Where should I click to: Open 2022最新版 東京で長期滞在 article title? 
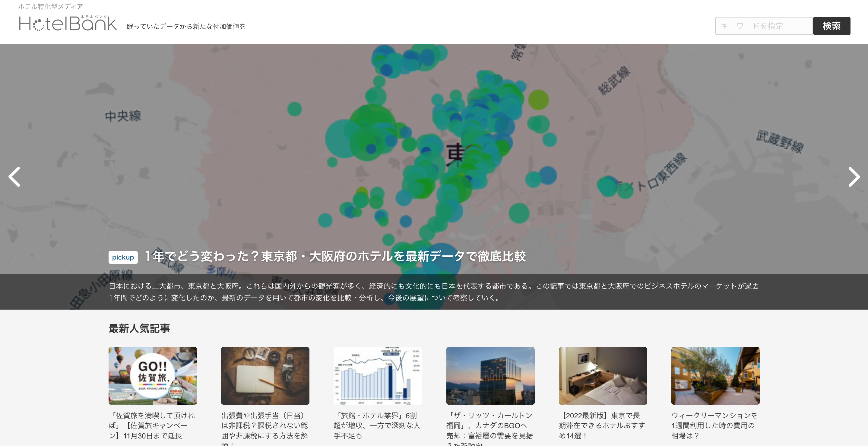pyautogui.click(x=602, y=425)
